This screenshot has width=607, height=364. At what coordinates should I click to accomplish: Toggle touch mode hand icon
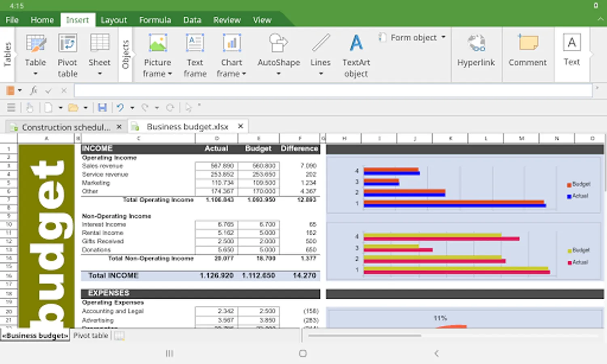pos(30,108)
